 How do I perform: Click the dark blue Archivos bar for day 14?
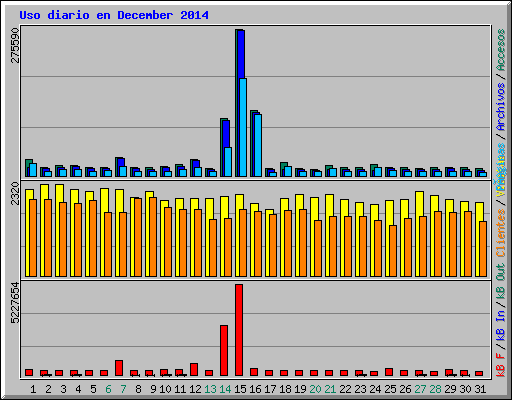[x=226, y=134]
